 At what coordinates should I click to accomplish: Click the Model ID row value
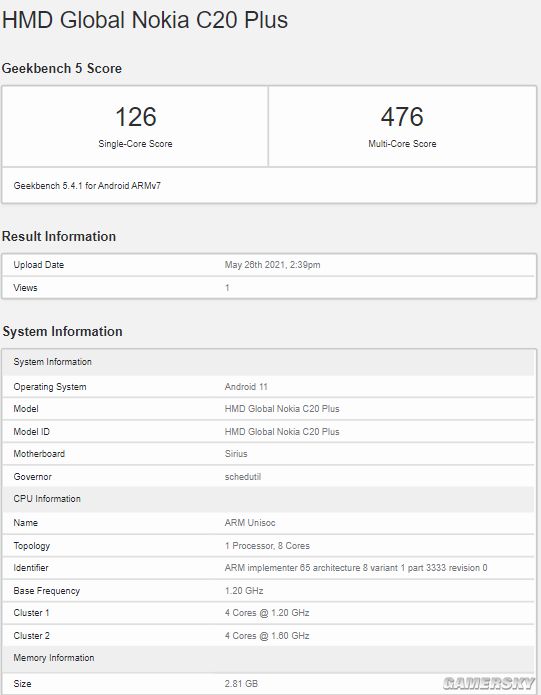(x=282, y=432)
